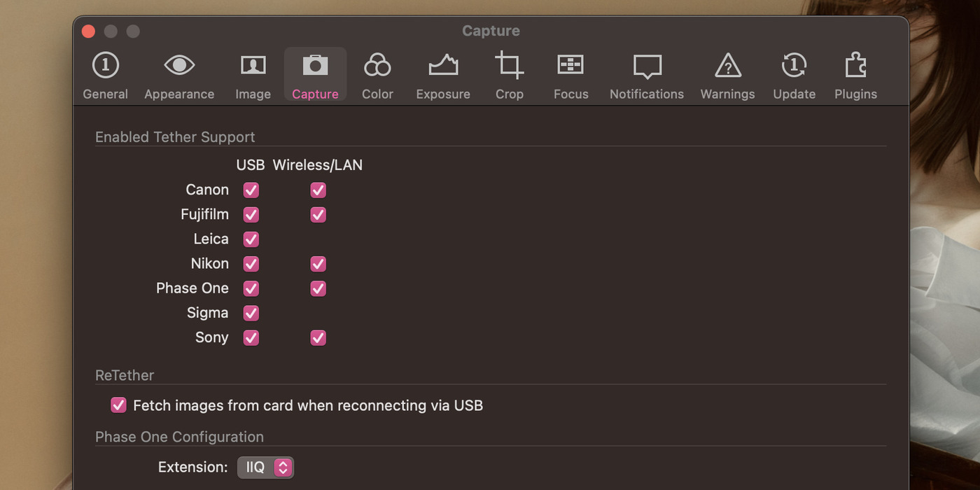Click the Leica row label
The height and width of the screenshot is (490, 980).
point(211,239)
